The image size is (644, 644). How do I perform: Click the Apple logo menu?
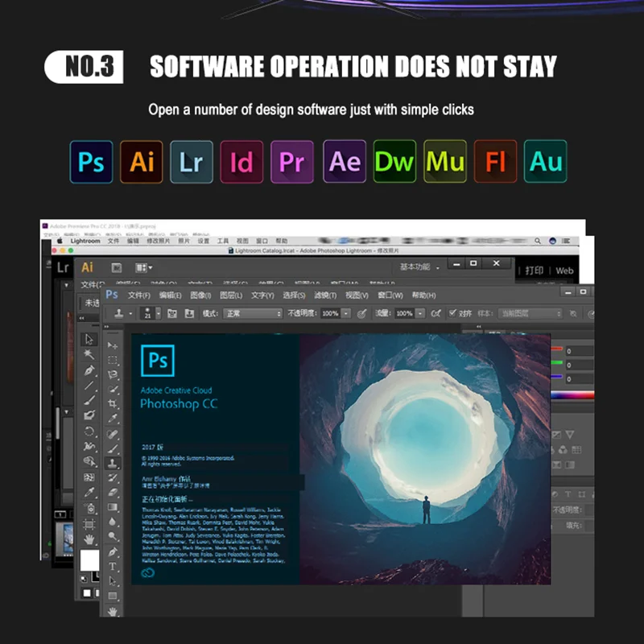[60, 241]
